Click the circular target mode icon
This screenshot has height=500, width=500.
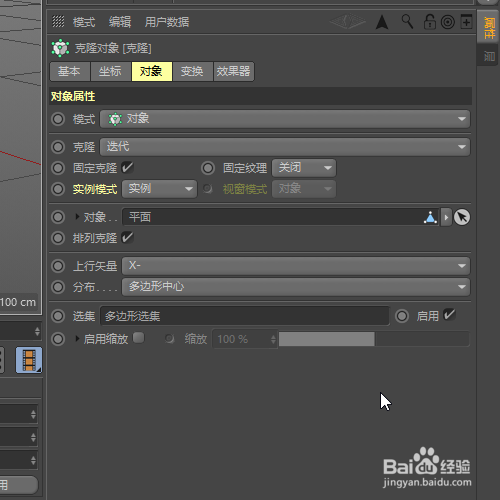point(448,22)
